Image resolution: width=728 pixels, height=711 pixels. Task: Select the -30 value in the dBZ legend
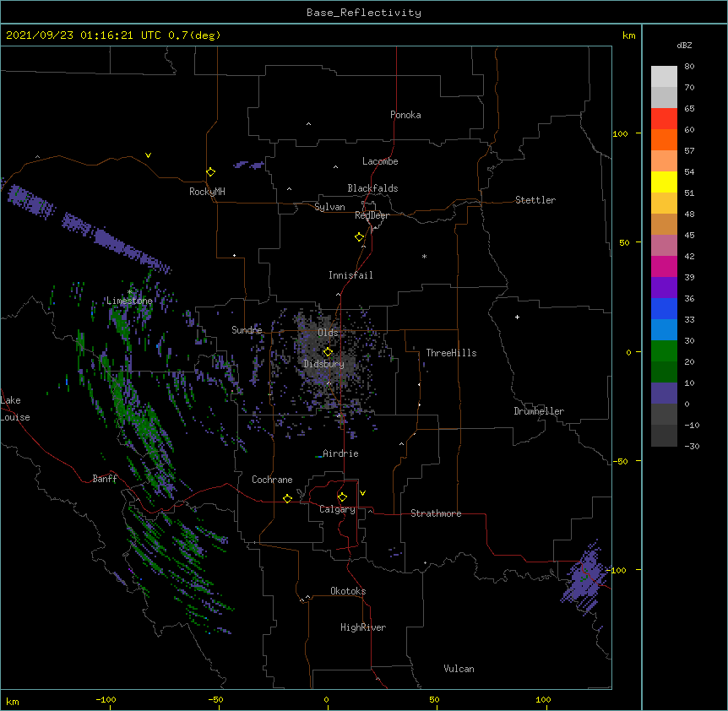point(692,447)
